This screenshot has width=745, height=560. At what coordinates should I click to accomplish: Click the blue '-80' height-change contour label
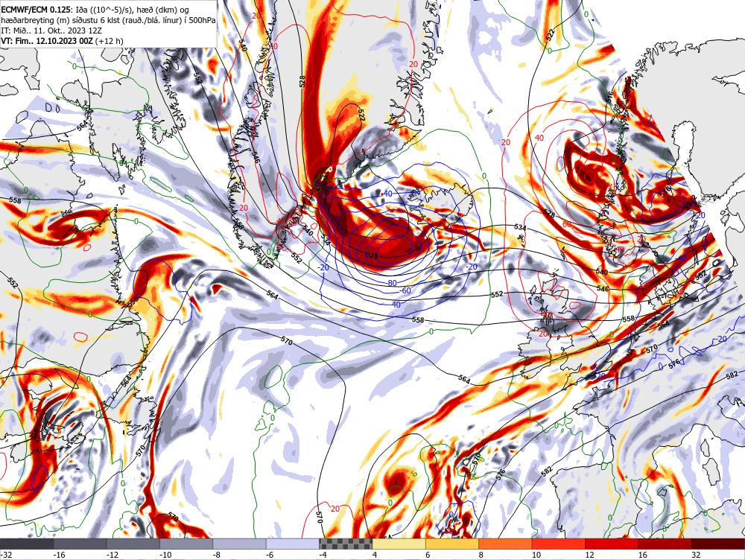coord(390,283)
